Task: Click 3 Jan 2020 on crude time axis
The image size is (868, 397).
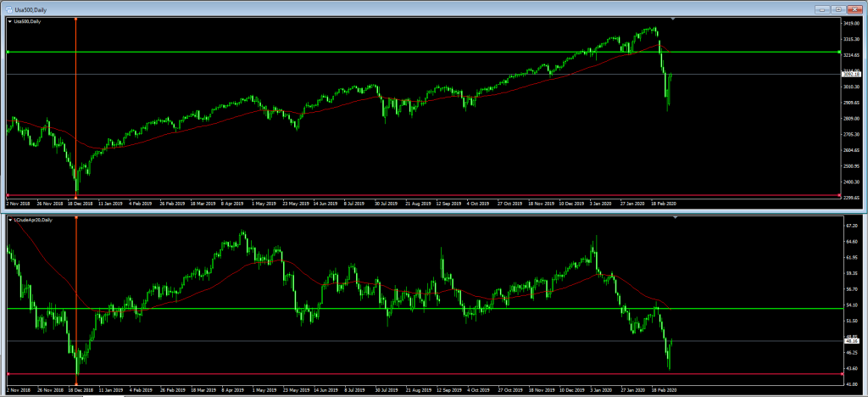Action: point(599,390)
